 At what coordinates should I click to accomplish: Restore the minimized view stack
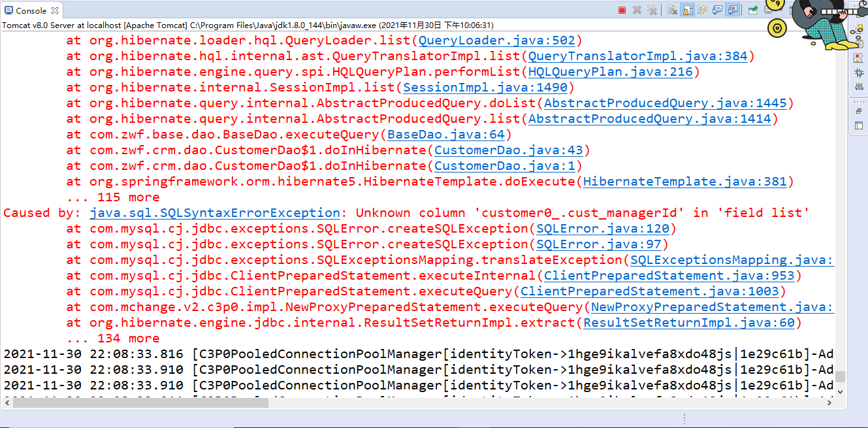point(859,111)
